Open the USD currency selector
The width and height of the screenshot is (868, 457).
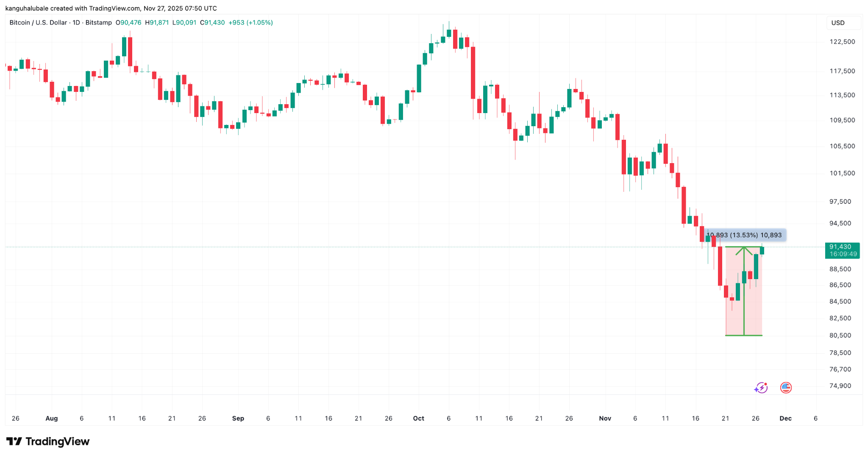click(x=843, y=23)
